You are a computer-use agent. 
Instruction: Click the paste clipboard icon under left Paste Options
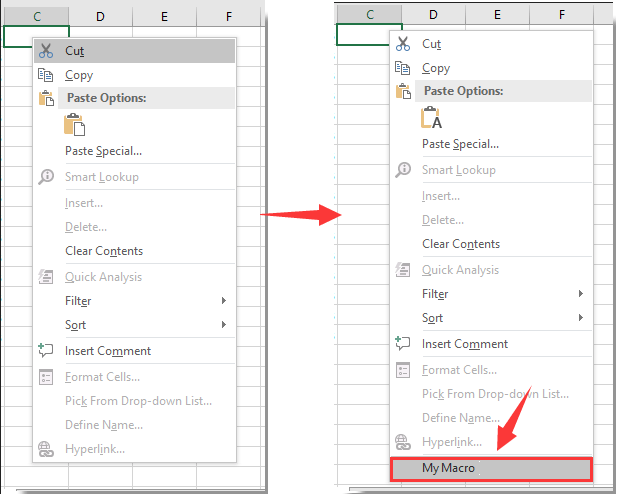[x=74, y=124]
